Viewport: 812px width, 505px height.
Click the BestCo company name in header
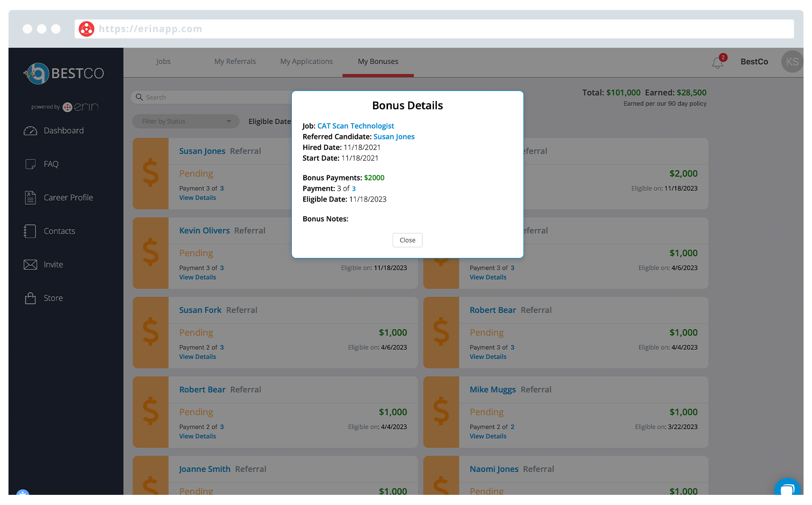click(x=754, y=61)
